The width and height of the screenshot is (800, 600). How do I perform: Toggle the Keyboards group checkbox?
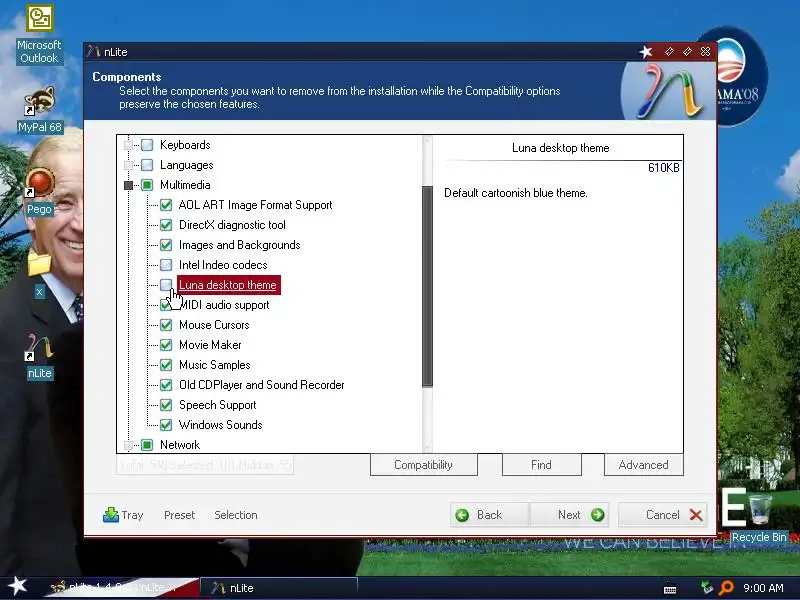point(147,145)
